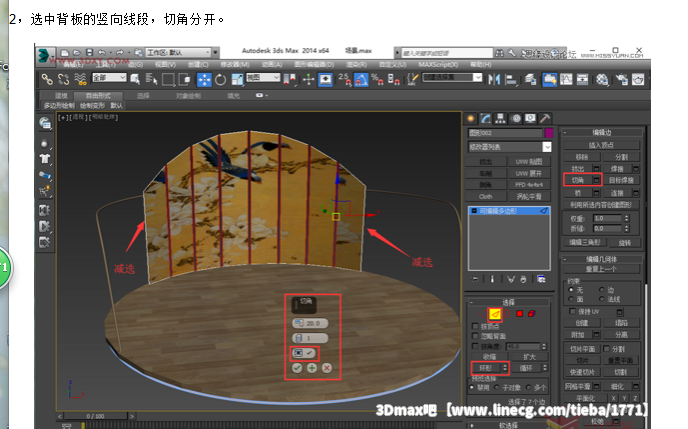The height and width of the screenshot is (429, 688).
Task: Expand the 软选择 rollout
Action: 508,425
